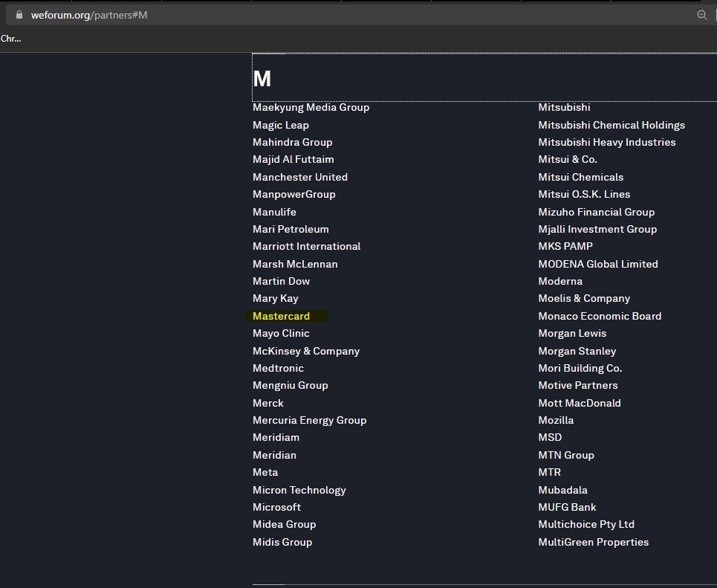Viewport: 717px width, 588px height.
Task: Open the Meridian link
Action: point(274,455)
